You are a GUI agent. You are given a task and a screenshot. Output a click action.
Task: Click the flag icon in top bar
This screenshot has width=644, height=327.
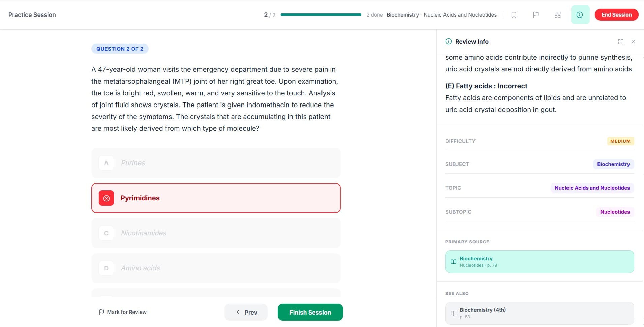535,15
